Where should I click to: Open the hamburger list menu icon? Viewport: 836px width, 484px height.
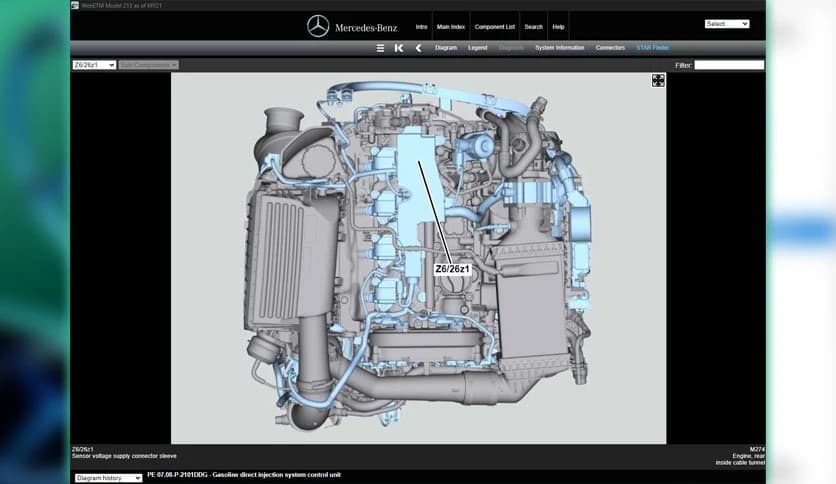tap(380, 48)
